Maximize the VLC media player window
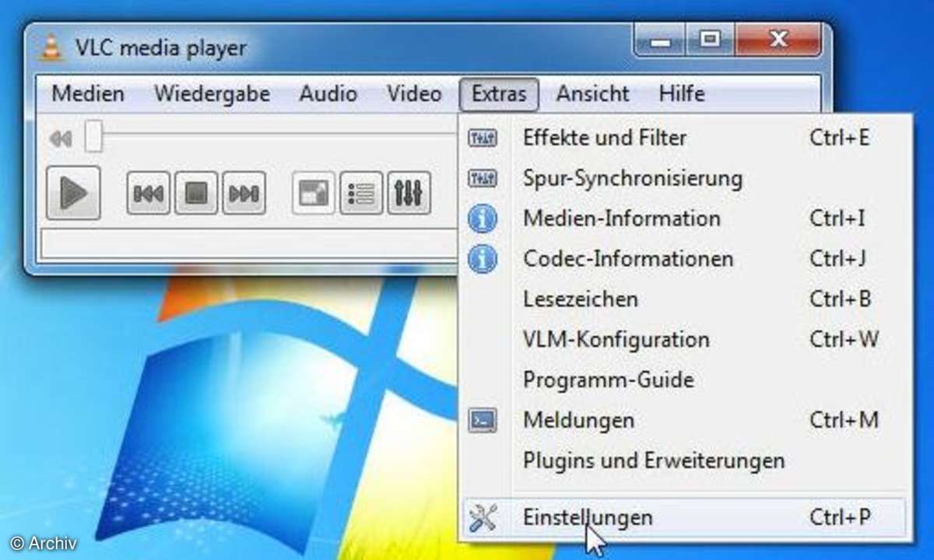The image size is (934, 560). (709, 40)
